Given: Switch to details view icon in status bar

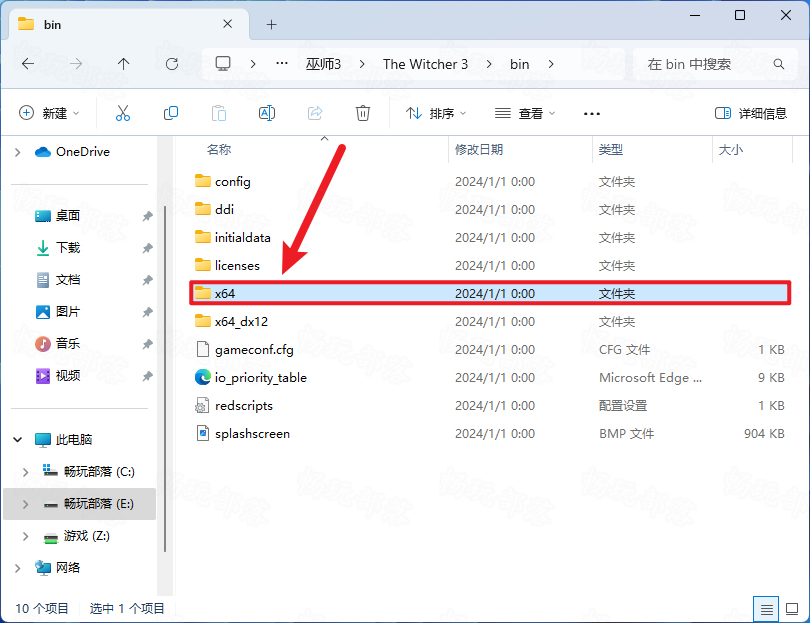Looking at the screenshot, I should 767,609.
